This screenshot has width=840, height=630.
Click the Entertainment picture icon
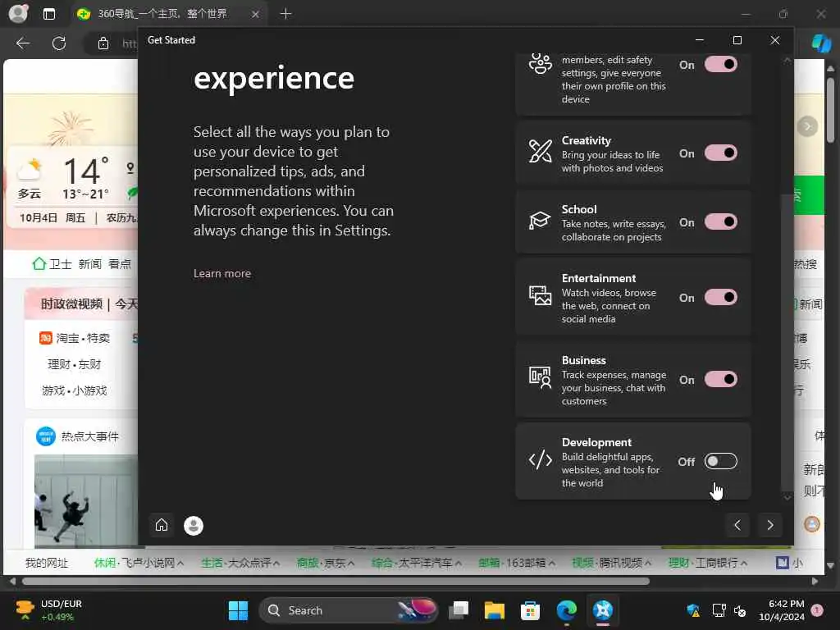point(540,295)
